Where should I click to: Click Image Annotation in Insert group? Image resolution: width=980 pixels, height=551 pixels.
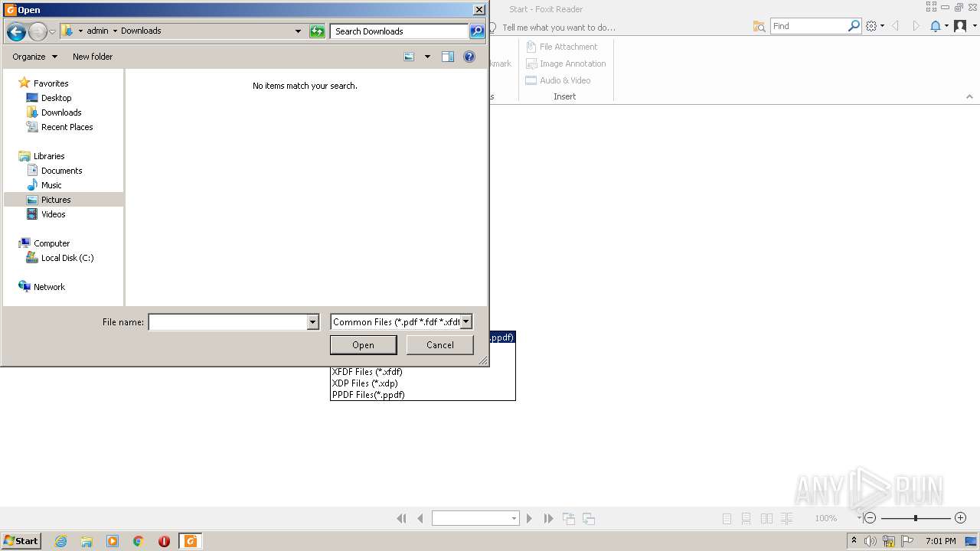(x=566, y=64)
